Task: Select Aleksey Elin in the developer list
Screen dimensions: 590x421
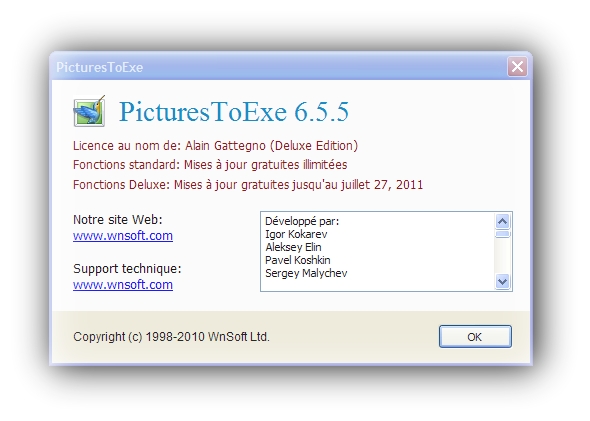Action: 293,247
